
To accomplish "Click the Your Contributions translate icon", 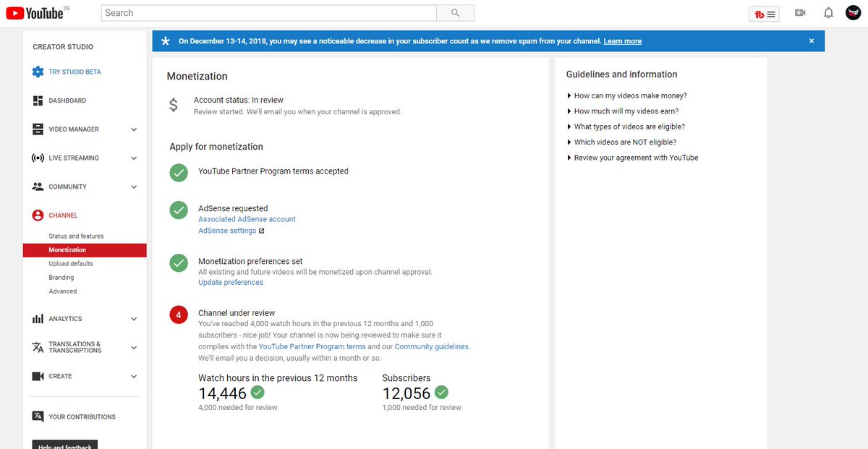I will coord(38,416).
